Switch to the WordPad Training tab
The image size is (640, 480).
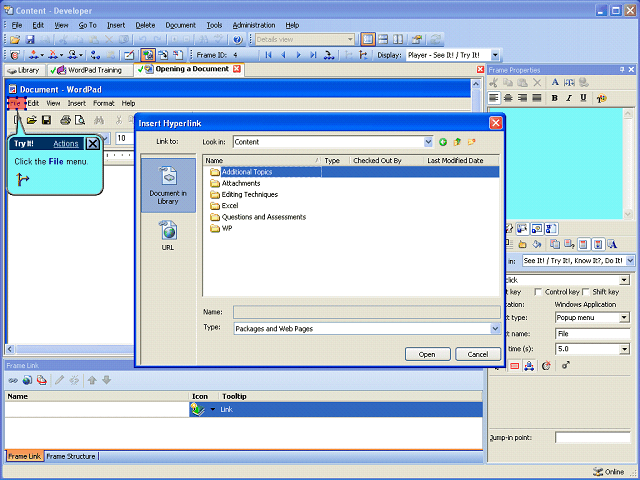point(90,70)
